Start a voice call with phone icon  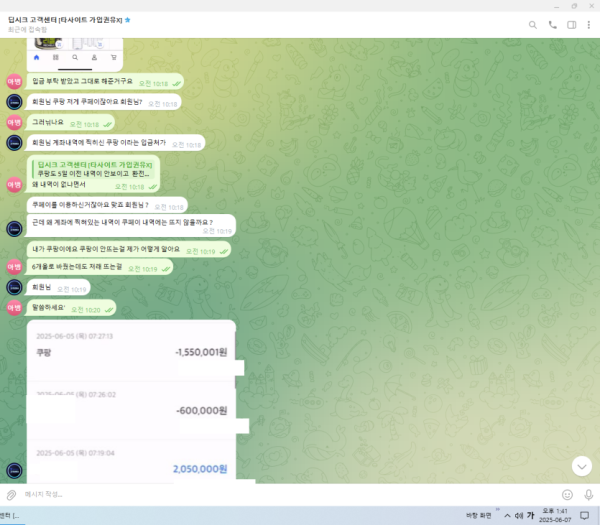click(553, 25)
